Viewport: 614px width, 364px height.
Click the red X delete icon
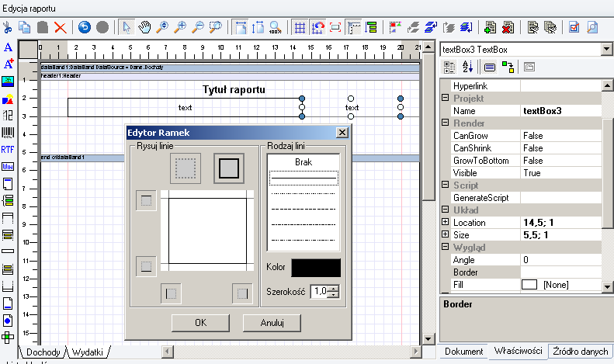[60, 27]
